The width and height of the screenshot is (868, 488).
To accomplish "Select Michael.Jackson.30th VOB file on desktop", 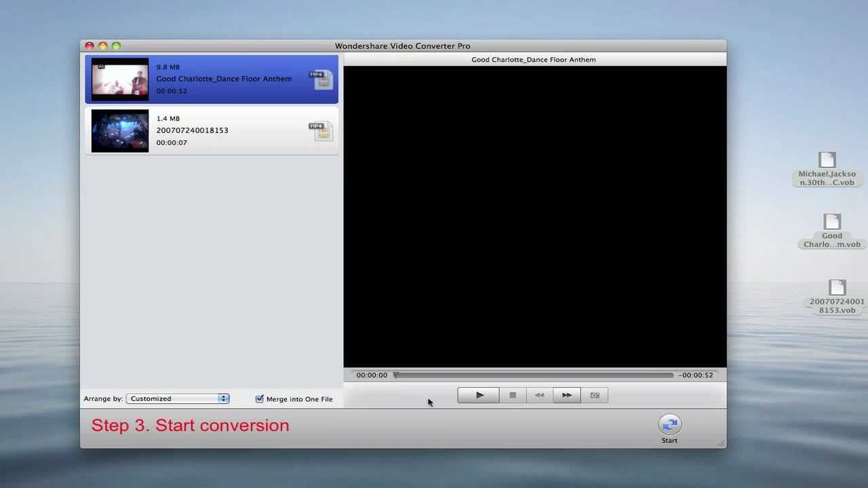I will [827, 169].
